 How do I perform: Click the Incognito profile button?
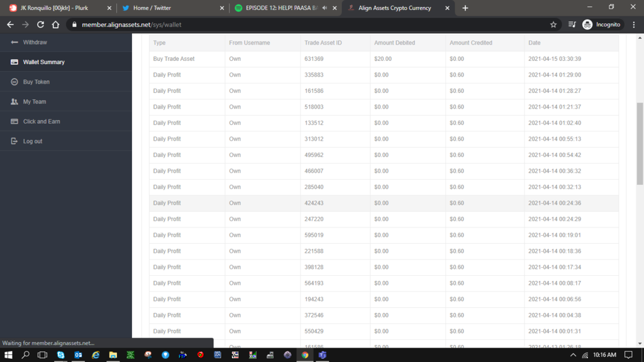[601, 25]
